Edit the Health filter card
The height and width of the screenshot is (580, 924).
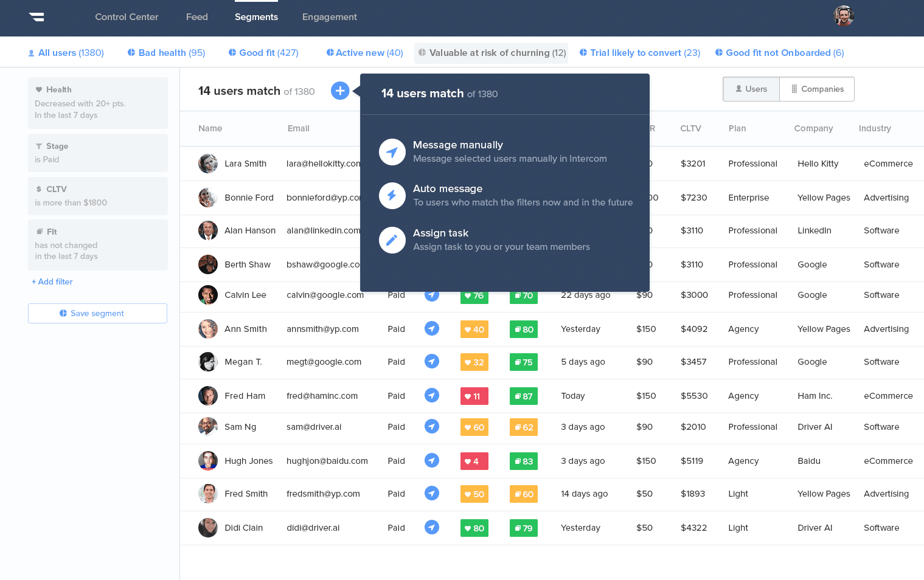pyautogui.click(x=98, y=103)
